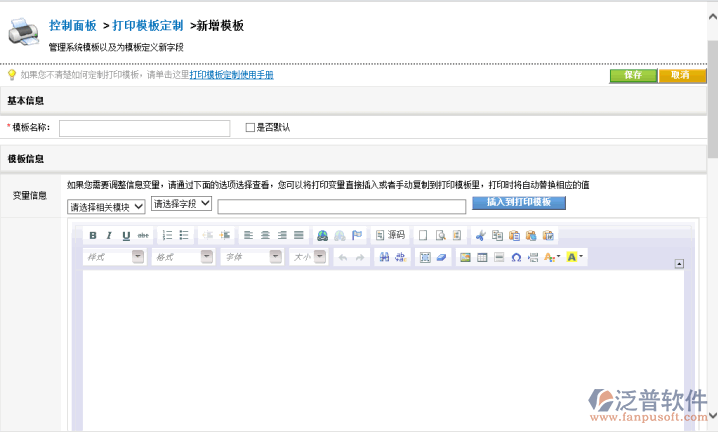Open the 请选择字段 dropdown
The image size is (718, 433).
182,204
